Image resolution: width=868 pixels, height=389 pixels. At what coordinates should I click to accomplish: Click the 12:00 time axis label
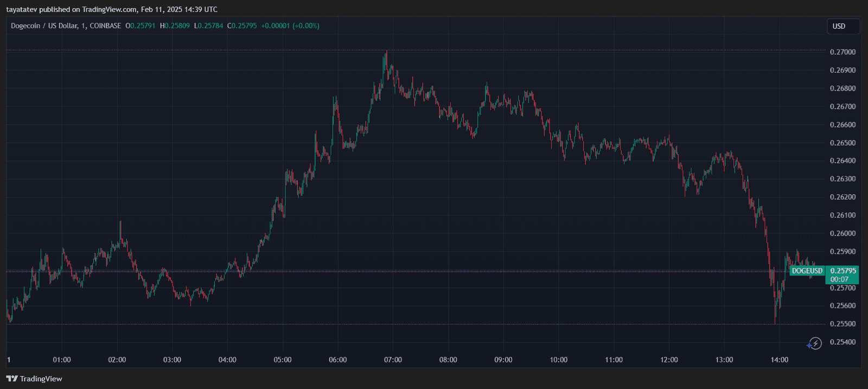(669, 360)
